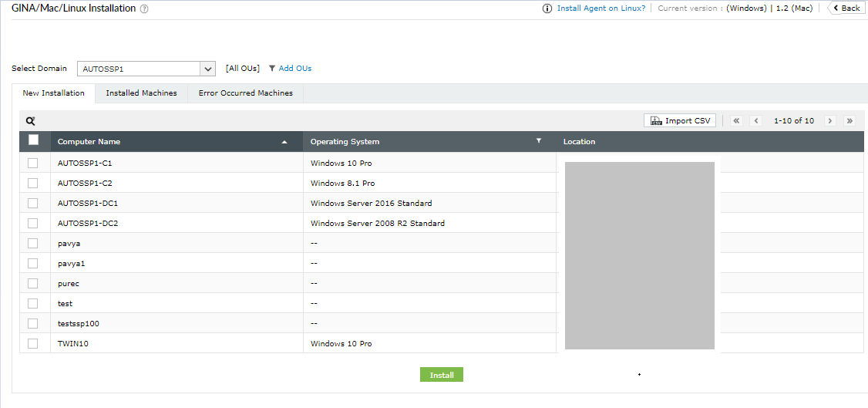Jump to last page with double-right arrow
The height and width of the screenshot is (408, 868).
[849, 120]
